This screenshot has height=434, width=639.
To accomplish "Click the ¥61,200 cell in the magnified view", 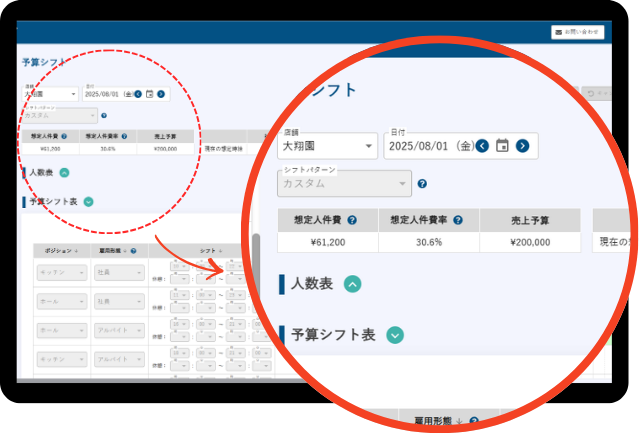I will [x=328, y=242].
